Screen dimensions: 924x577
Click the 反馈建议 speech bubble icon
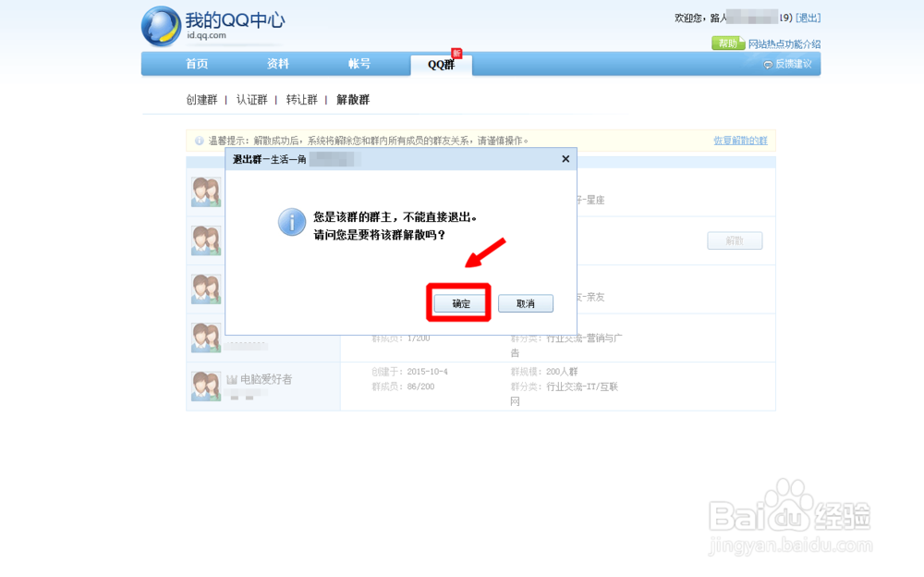coord(768,64)
